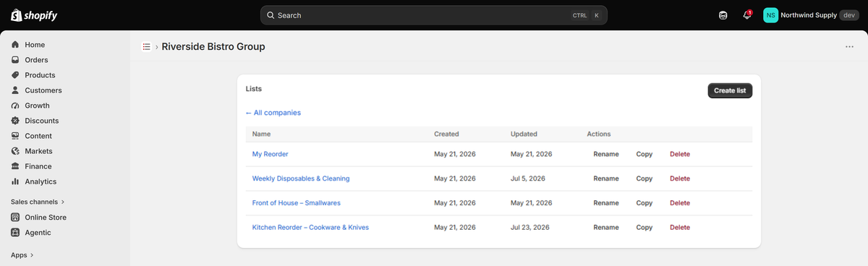Click the Orders inbox icon
The width and height of the screenshot is (868, 266).
click(15, 60)
